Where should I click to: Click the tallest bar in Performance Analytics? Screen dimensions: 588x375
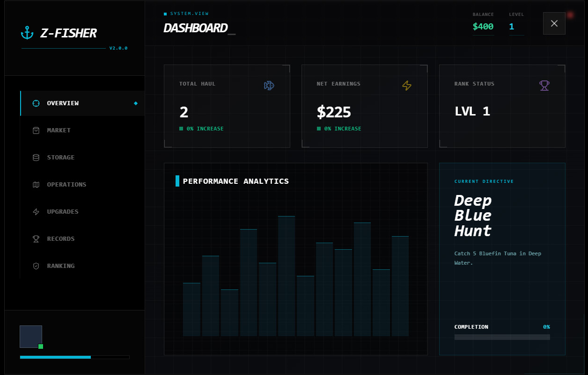[x=287, y=276]
